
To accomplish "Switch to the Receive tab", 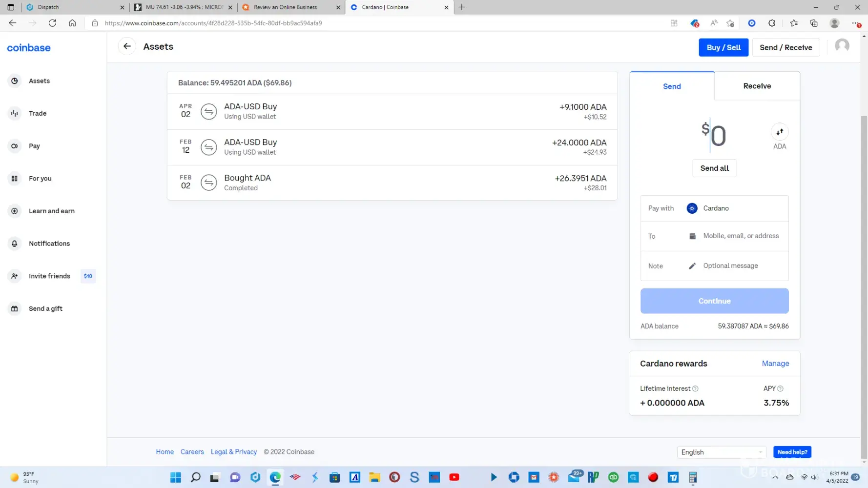I will [x=757, y=86].
